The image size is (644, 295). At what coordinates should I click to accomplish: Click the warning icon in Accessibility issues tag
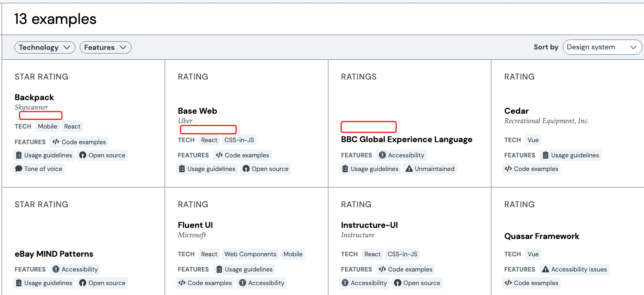[x=546, y=269]
